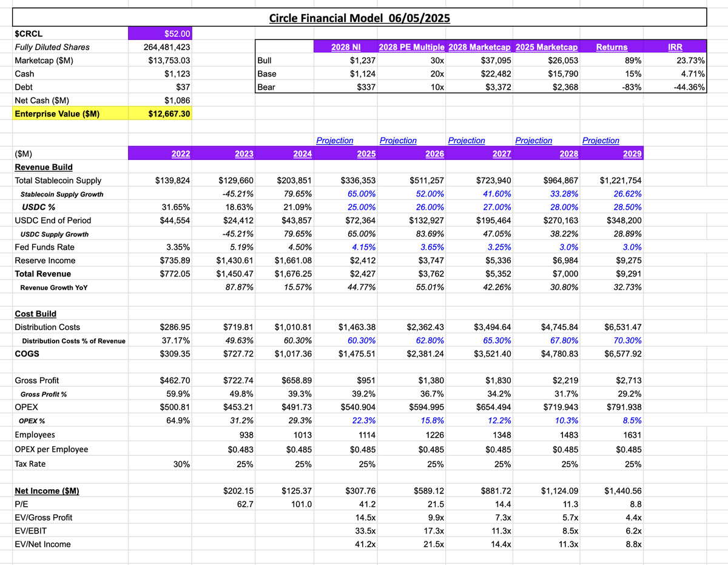Select OPEX per Employee 2023 $0.483
The height and width of the screenshot is (565, 728).
pos(241,449)
